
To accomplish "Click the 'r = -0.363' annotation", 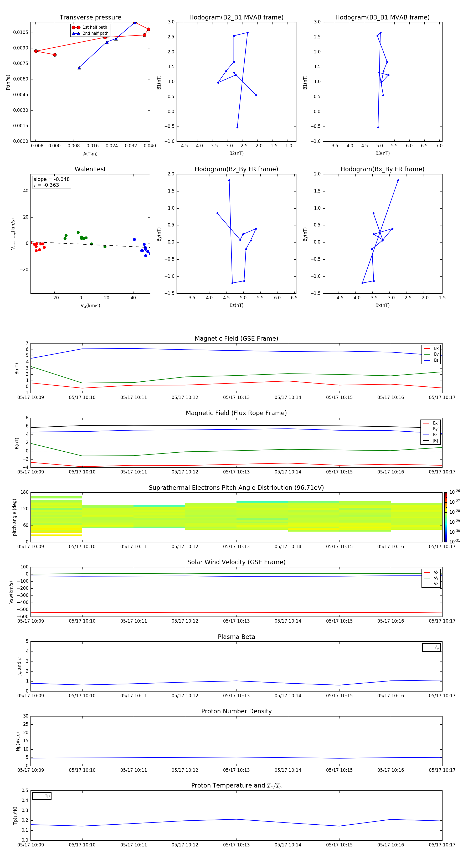I will [46, 185].
